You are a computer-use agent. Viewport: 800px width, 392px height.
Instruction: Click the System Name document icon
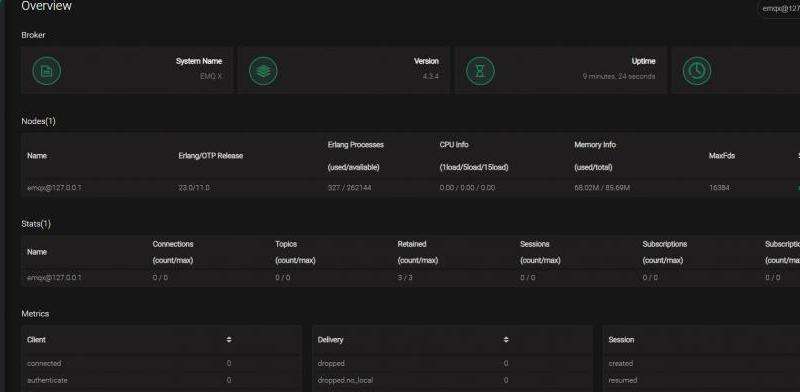point(46,71)
